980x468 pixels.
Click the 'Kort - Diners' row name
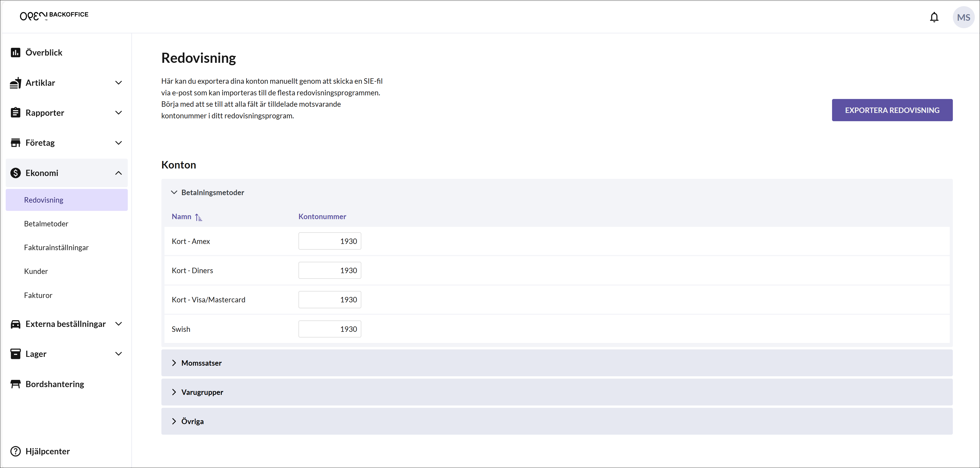pyautogui.click(x=192, y=271)
